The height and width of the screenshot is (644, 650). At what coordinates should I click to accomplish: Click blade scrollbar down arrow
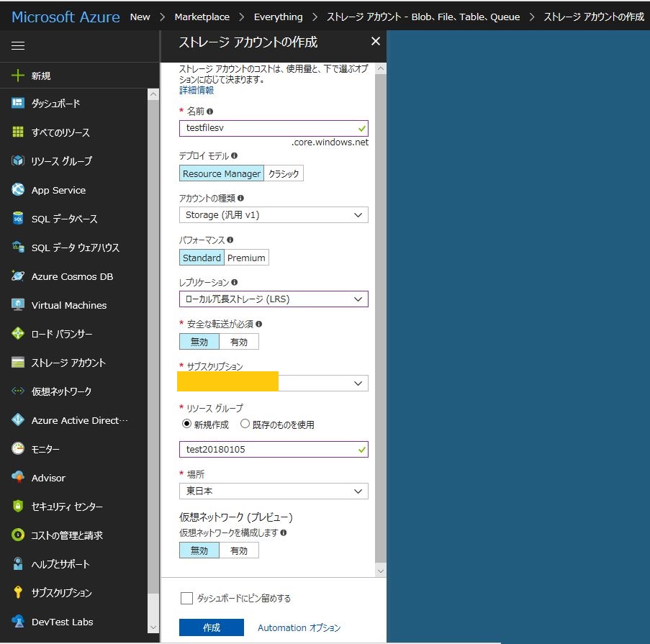[381, 571]
